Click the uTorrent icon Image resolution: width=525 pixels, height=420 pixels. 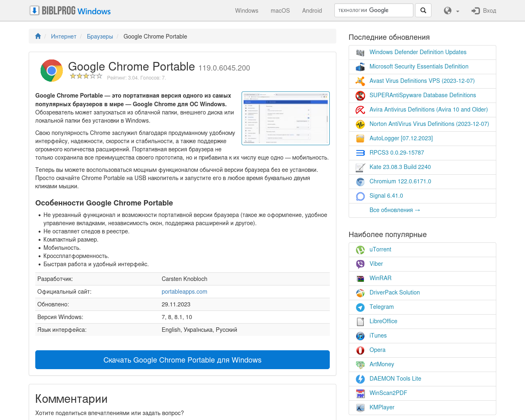[360, 250]
